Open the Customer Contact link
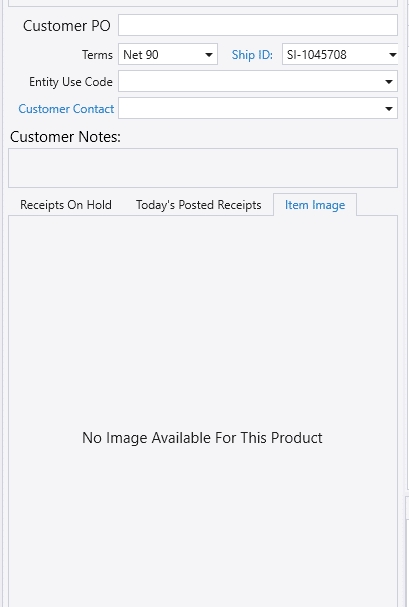Screen dimensions: 409x607 click(x=66, y=109)
